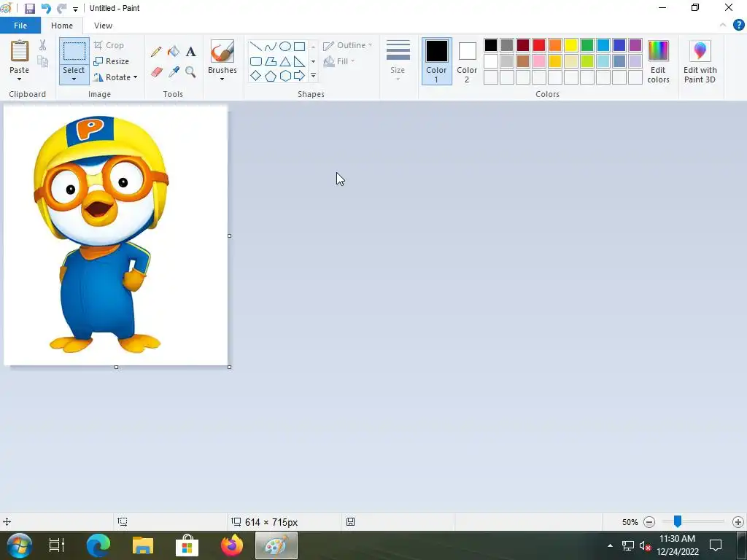Viewport: 747px width, 560px height.
Task: Activate Color 2 background selector
Action: 467,61
